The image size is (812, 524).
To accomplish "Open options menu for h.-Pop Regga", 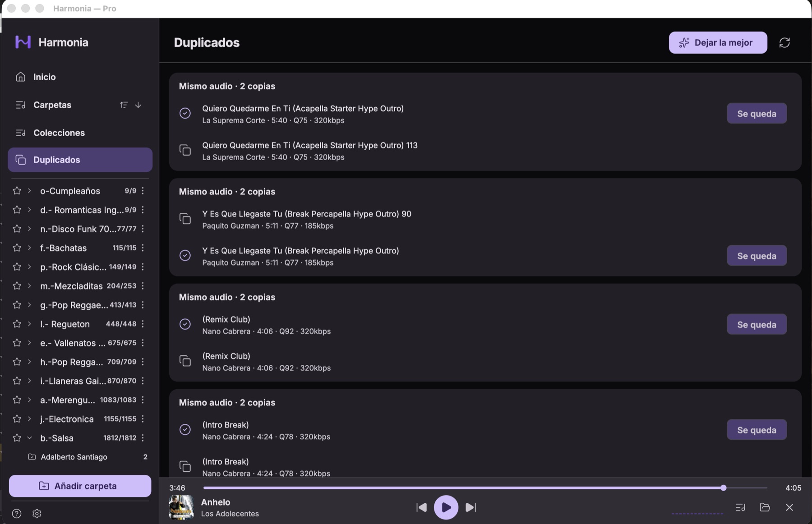I will coord(143,362).
